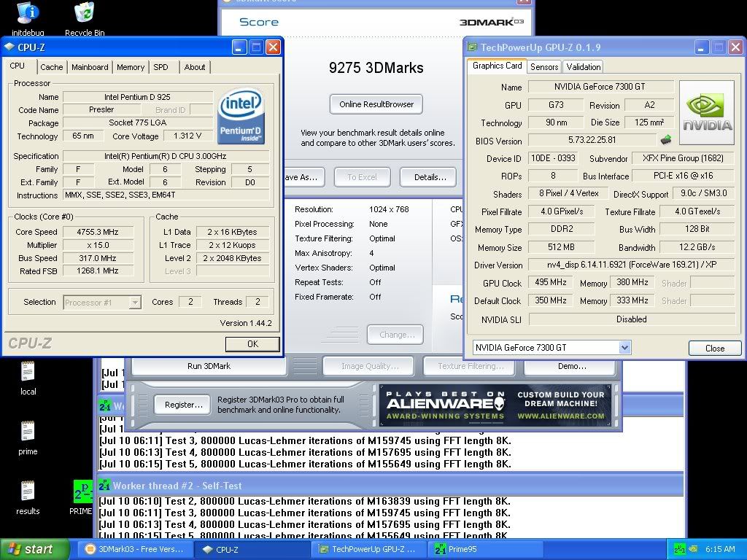This screenshot has height=560, width=747.
Task: Click the Rated FSB value '1268.1 MHz'
Action: coord(98,271)
